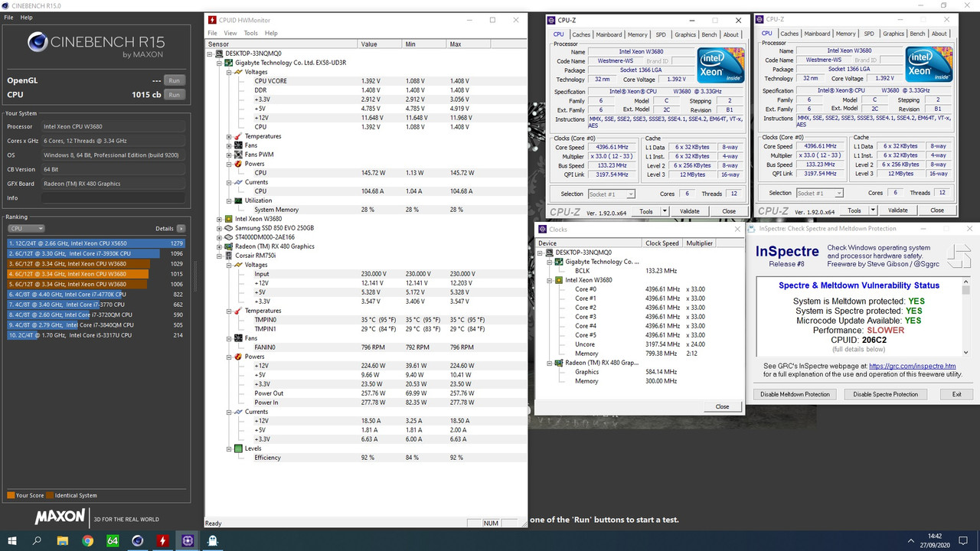980x551 pixels.
Task: Open the green 64 app taskbar icon
Action: pyautogui.click(x=113, y=540)
